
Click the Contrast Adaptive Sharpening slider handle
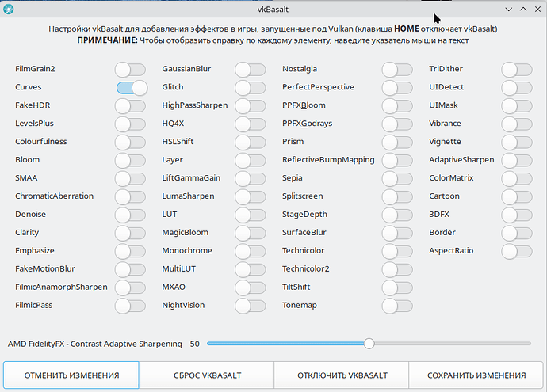pos(369,344)
